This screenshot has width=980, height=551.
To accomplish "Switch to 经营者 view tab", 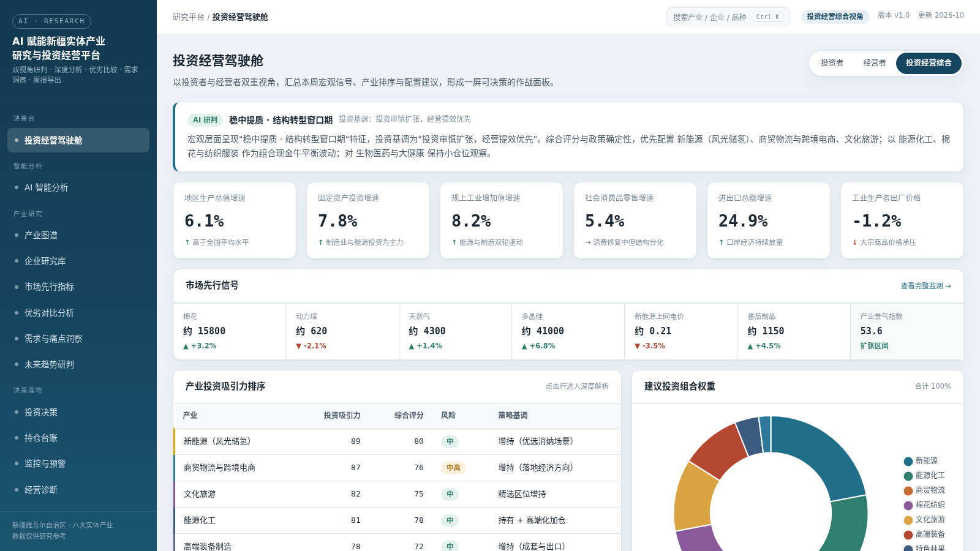I will click(875, 63).
